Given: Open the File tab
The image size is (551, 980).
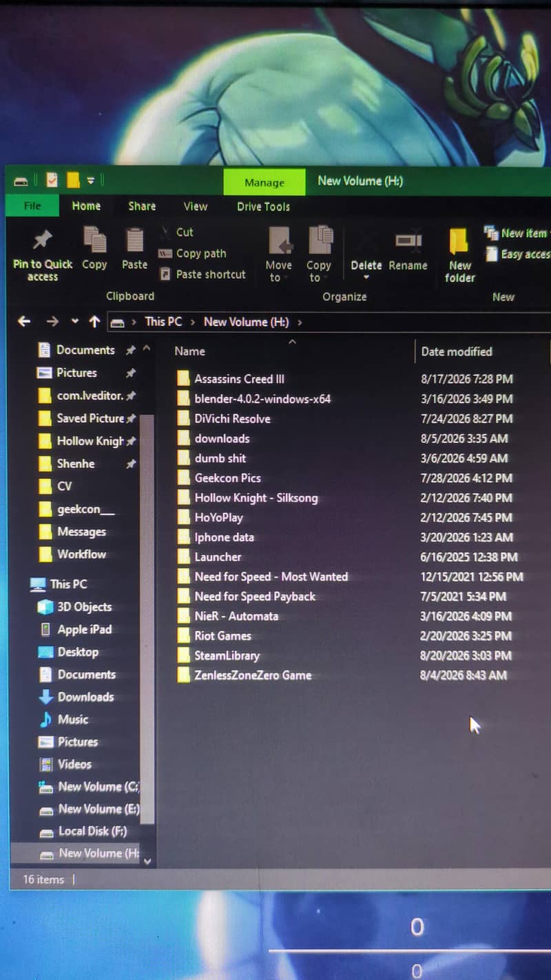Looking at the screenshot, I should pos(32,205).
